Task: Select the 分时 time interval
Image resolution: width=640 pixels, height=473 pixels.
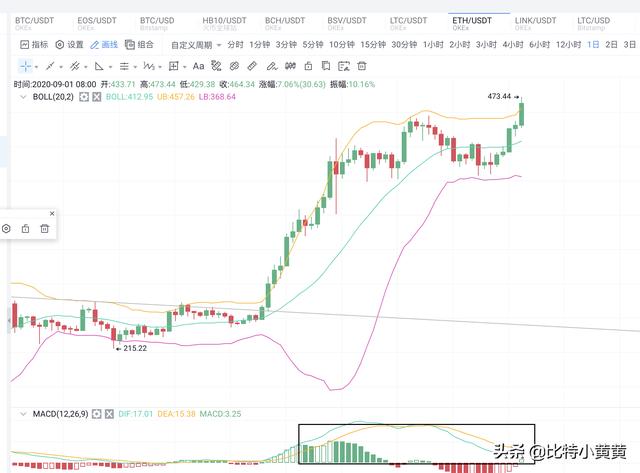Action: (x=236, y=44)
